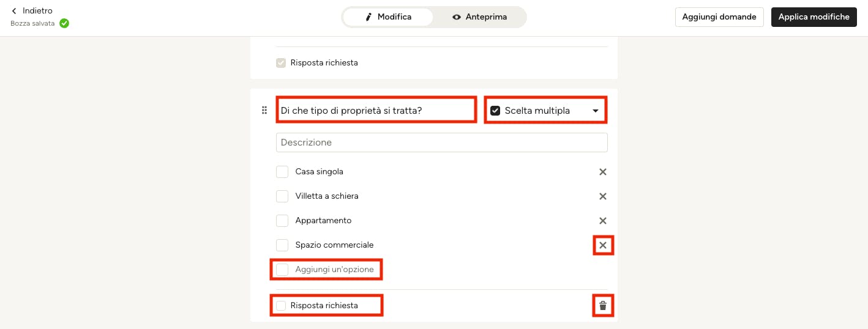Switch to the Modifica tab
This screenshot has height=329, width=868.
pyautogui.click(x=388, y=17)
